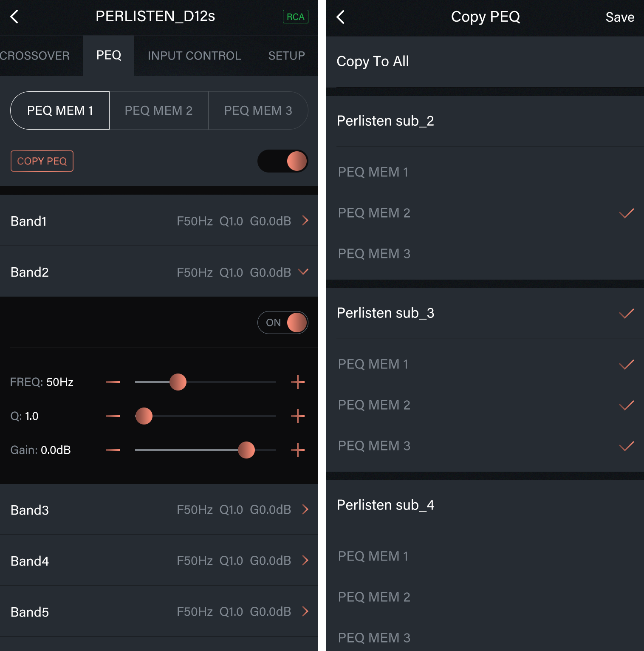Decrease Q value with the minus icon
The image size is (644, 651).
click(113, 416)
